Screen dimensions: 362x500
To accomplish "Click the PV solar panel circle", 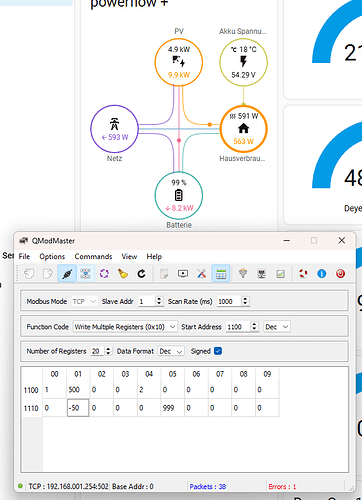I will coord(179,62).
